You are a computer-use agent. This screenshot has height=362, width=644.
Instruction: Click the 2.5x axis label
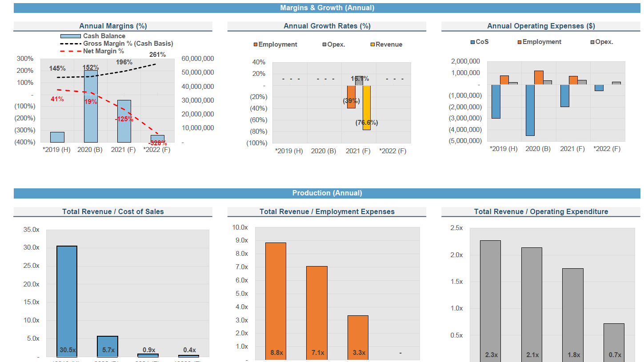pos(456,228)
